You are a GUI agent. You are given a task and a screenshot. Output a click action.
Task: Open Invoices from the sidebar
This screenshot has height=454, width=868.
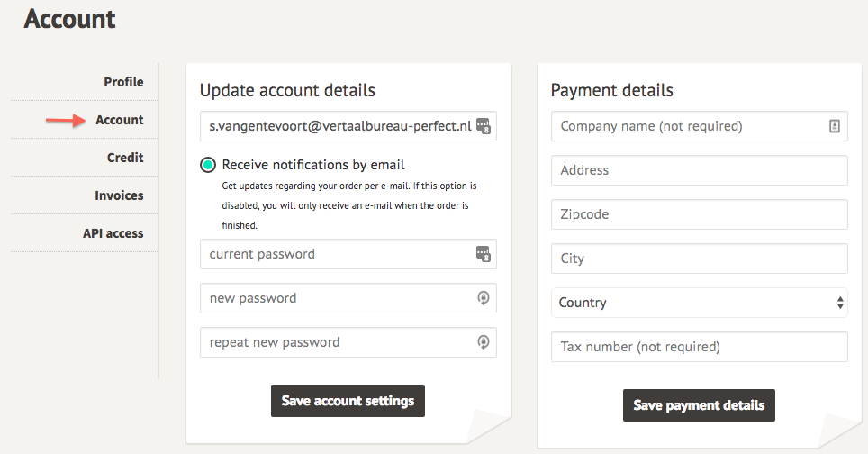coord(119,195)
